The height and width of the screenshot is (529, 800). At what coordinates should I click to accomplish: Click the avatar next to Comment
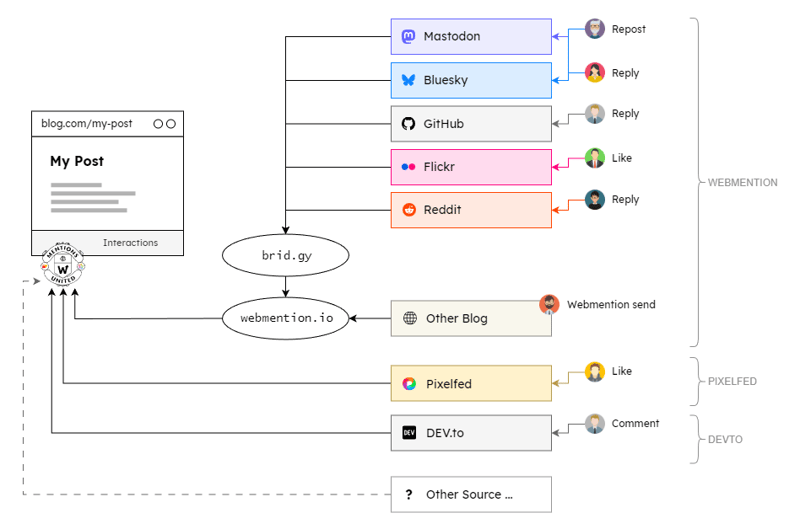coord(595,423)
